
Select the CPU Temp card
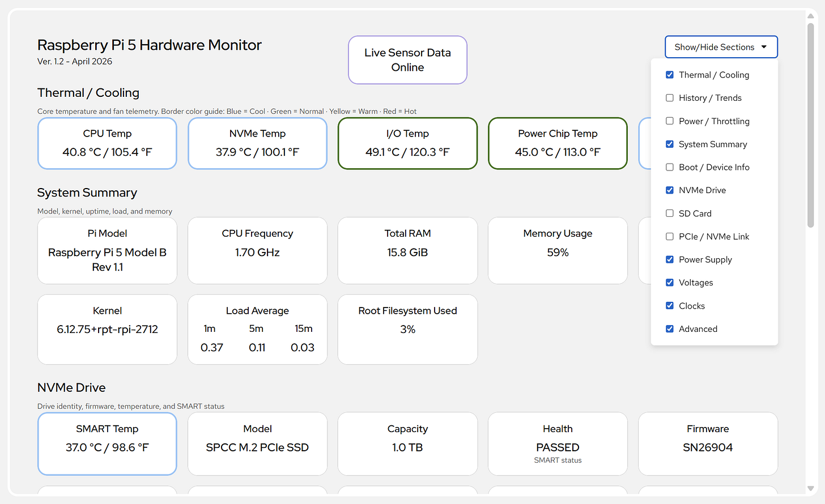[x=107, y=143]
